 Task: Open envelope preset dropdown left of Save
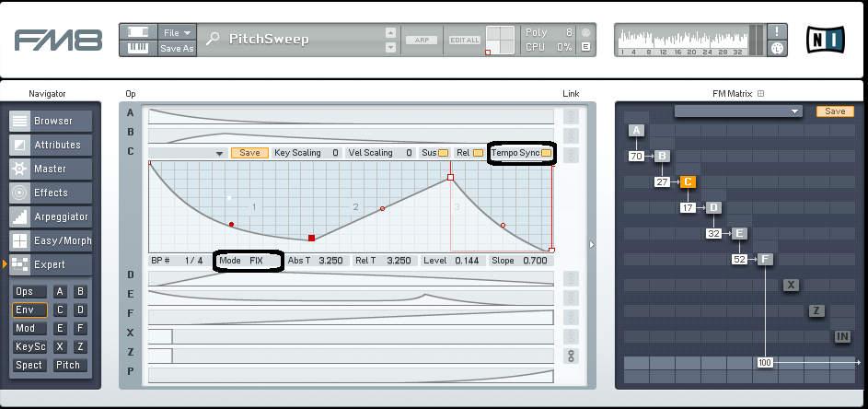187,153
